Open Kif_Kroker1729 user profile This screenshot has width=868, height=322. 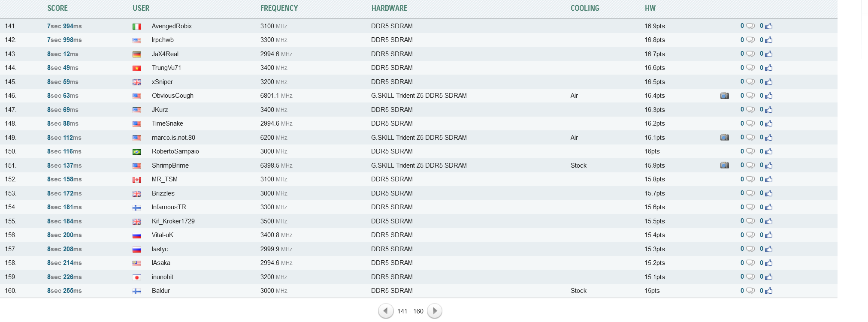(x=173, y=221)
